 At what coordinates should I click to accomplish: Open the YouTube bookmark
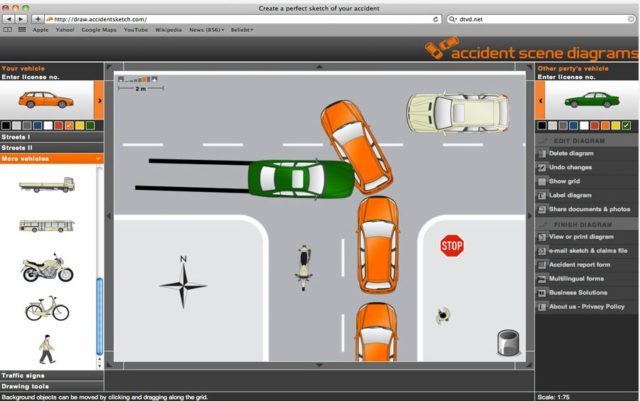[x=136, y=30]
